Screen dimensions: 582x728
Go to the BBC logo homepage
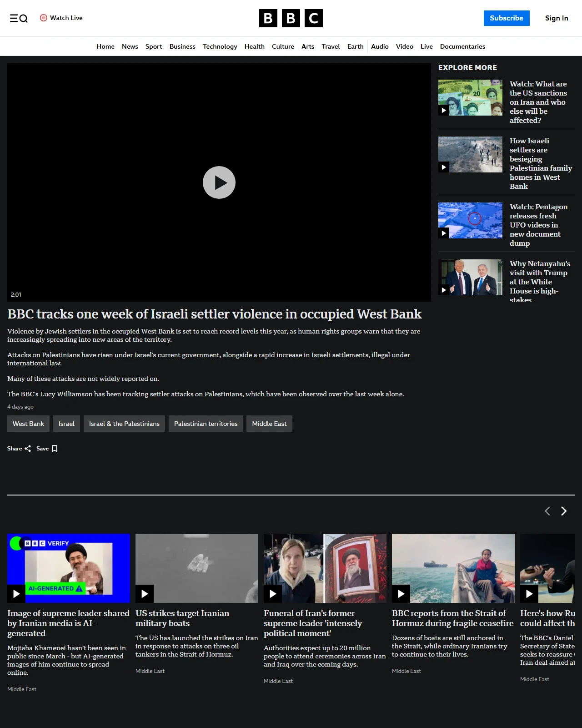click(291, 18)
